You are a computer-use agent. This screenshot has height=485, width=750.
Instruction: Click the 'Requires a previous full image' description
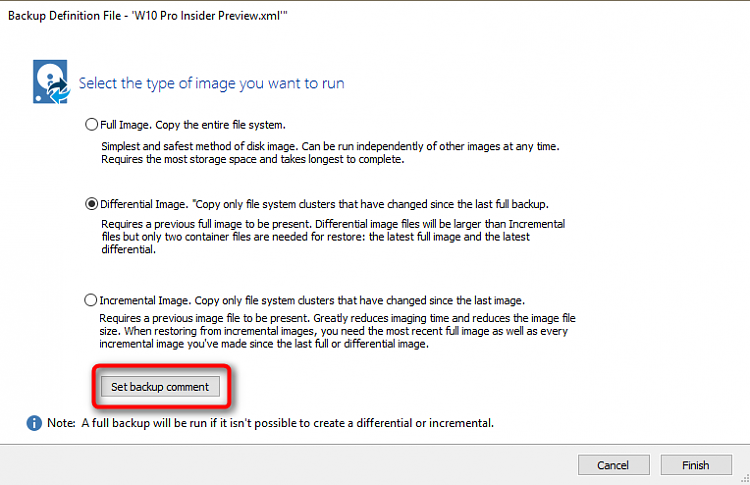pyautogui.click(x=333, y=236)
